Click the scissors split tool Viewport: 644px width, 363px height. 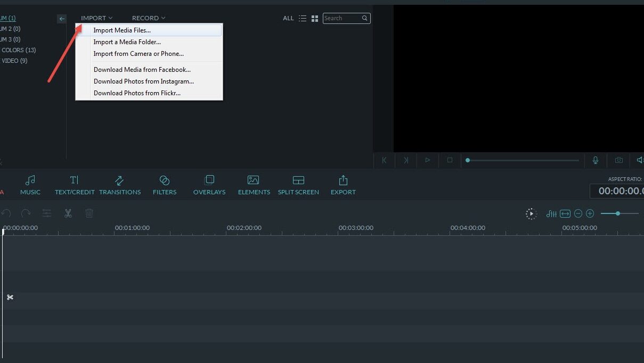[x=68, y=213]
